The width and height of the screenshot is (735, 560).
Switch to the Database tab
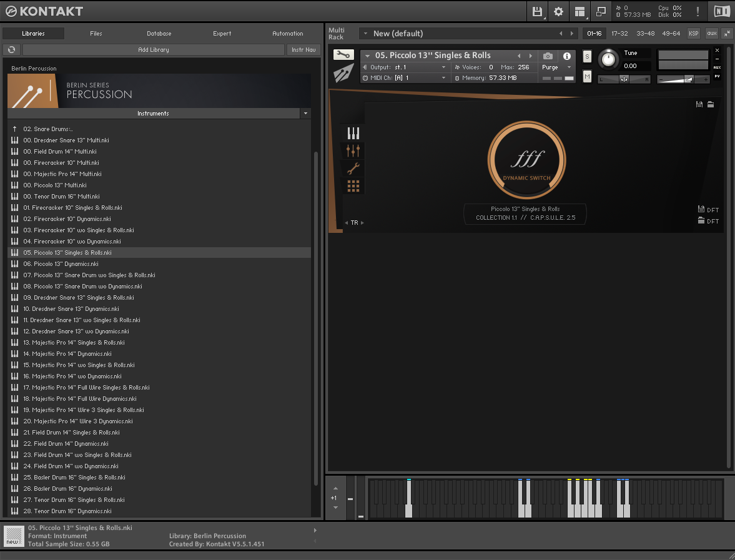tap(159, 33)
